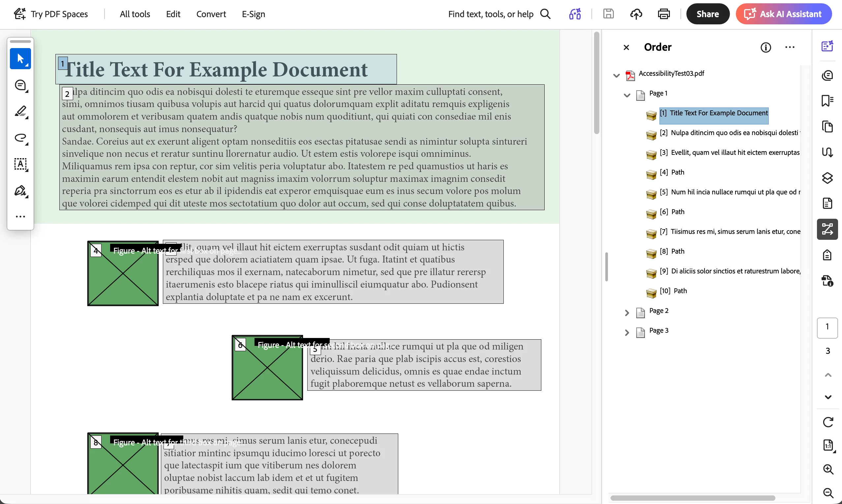Click Ask AI Assistant button
The height and width of the screenshot is (504, 842).
(x=784, y=14)
